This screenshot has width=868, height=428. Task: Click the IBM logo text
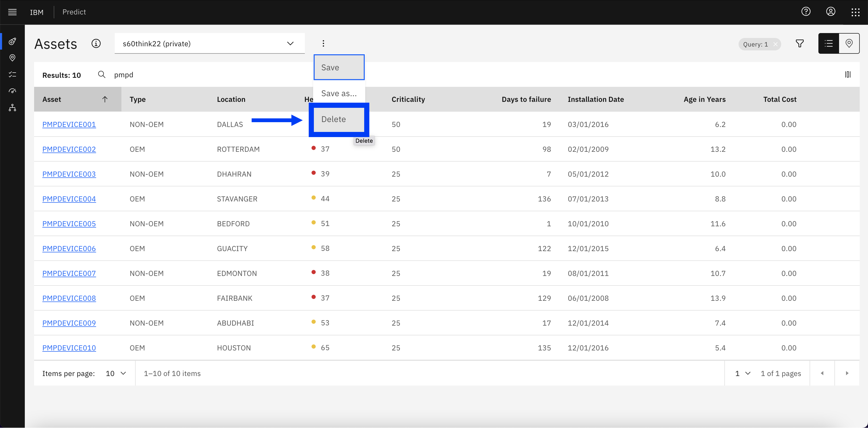pyautogui.click(x=37, y=12)
